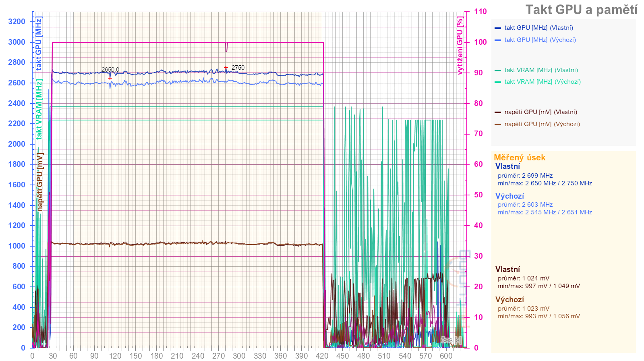Click "min/max: 997 mV / 1 049 mV"
The image size is (644, 361).
[539, 286]
